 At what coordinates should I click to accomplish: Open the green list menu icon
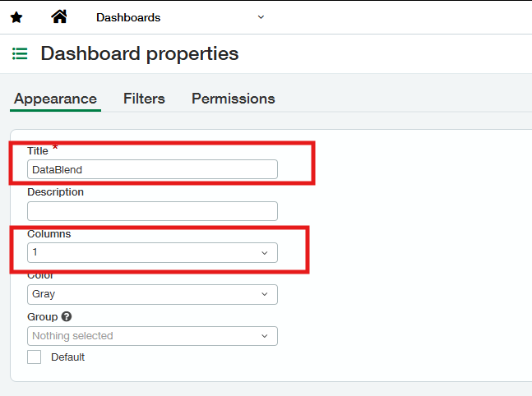(x=20, y=53)
